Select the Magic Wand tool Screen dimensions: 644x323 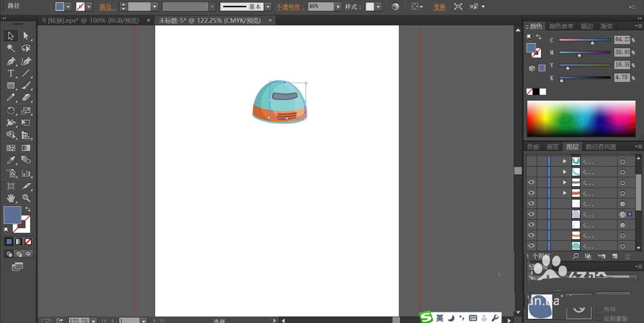tap(11, 48)
